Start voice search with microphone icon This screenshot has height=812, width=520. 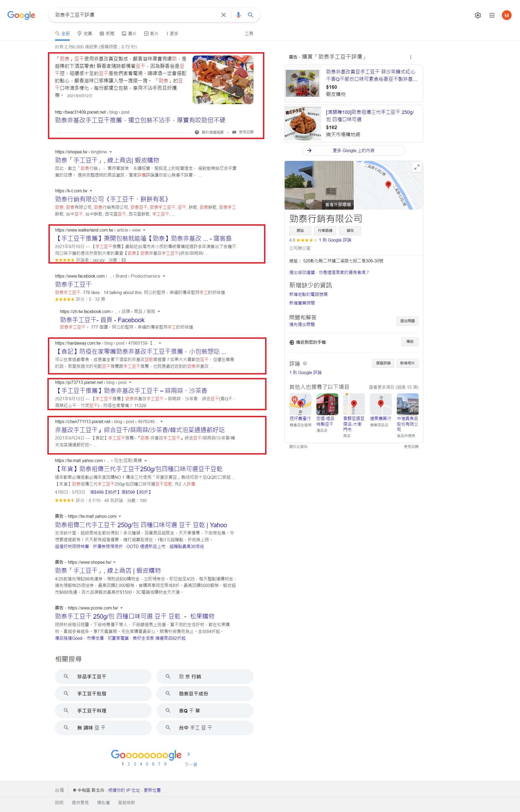(x=238, y=15)
